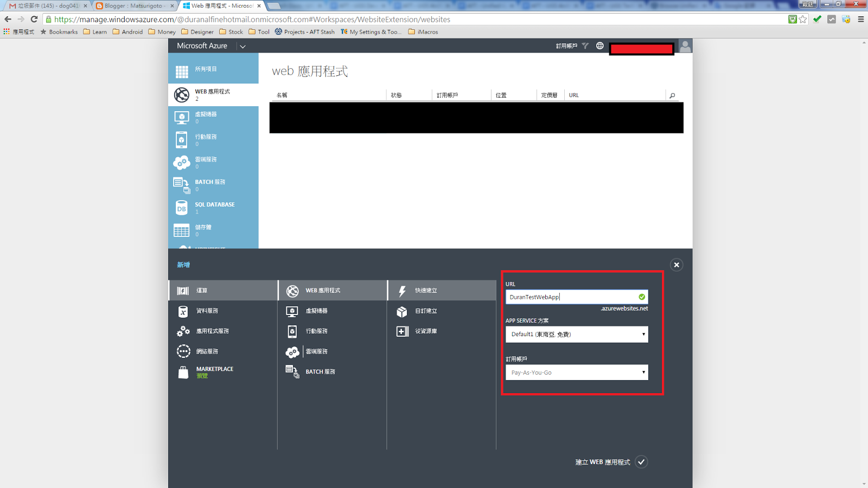Open 應用程式 apps shortcut in bookmarks bar
The width and height of the screenshot is (868, 488).
point(19,32)
